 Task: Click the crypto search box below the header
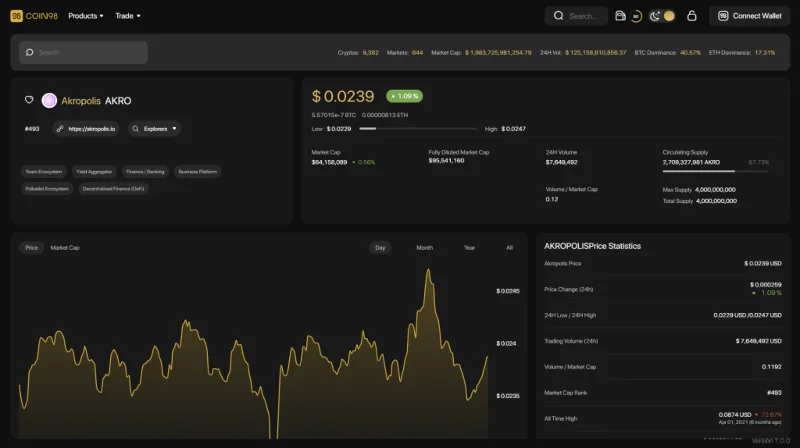pyautogui.click(x=84, y=53)
